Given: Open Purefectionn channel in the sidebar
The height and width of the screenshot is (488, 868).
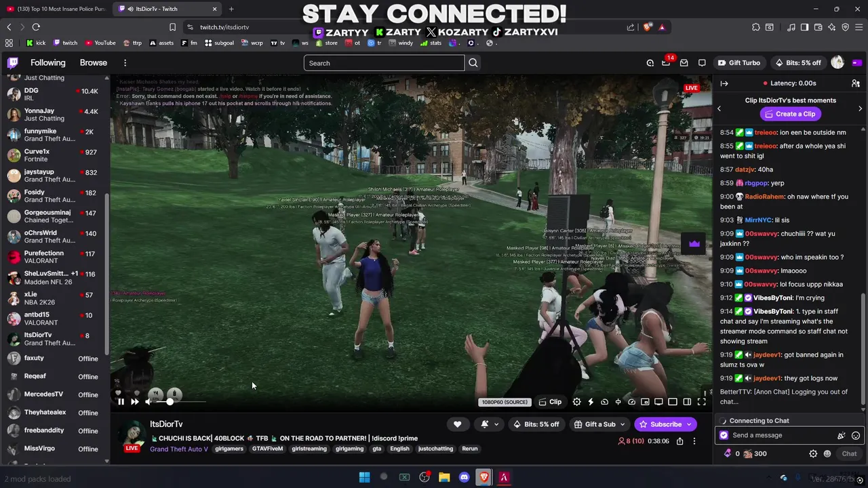Looking at the screenshot, I should pyautogui.click(x=54, y=257).
